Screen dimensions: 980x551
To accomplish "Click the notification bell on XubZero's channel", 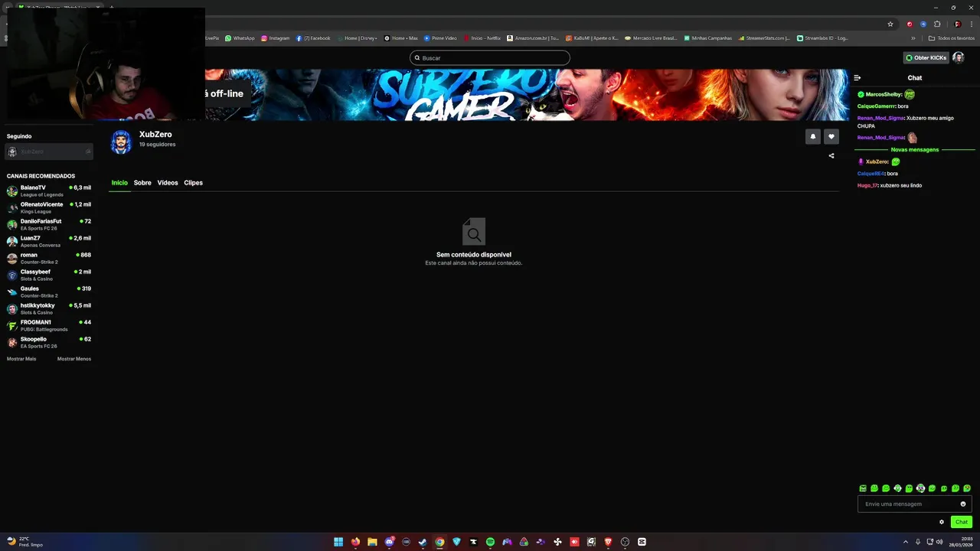I will coord(813,136).
